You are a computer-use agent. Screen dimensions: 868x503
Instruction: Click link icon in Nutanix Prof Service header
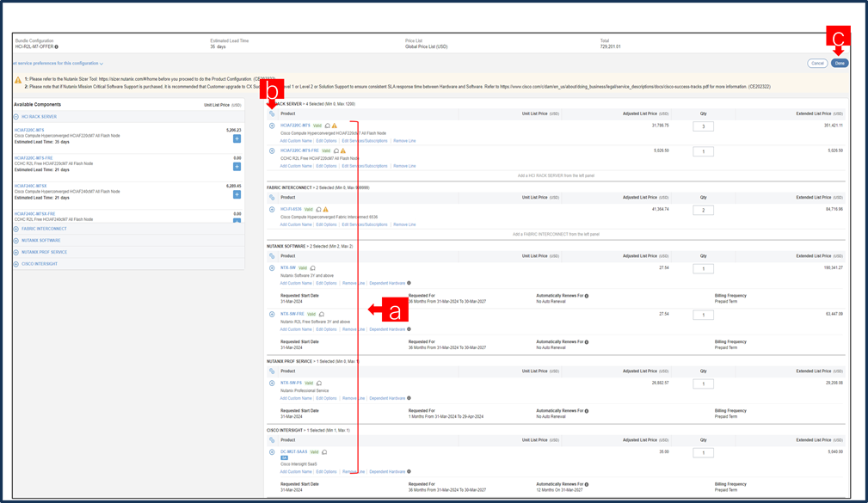click(272, 371)
